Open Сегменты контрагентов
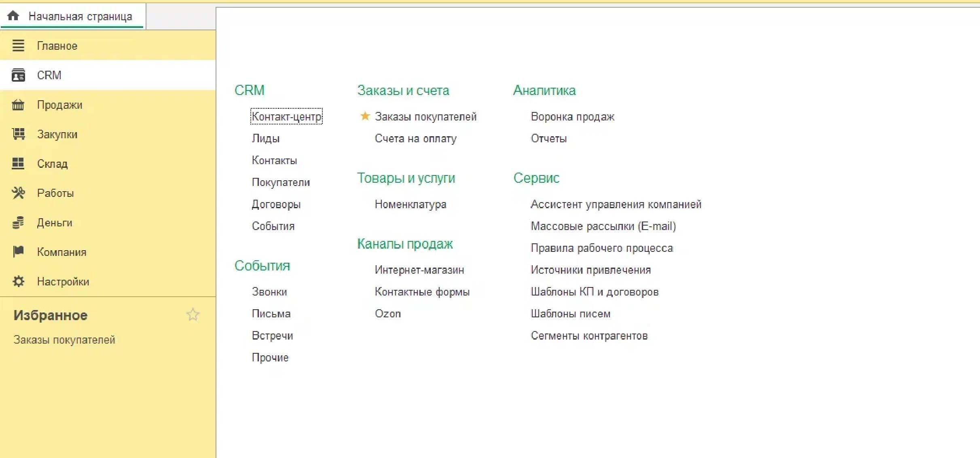The height and width of the screenshot is (458, 980). (x=589, y=336)
